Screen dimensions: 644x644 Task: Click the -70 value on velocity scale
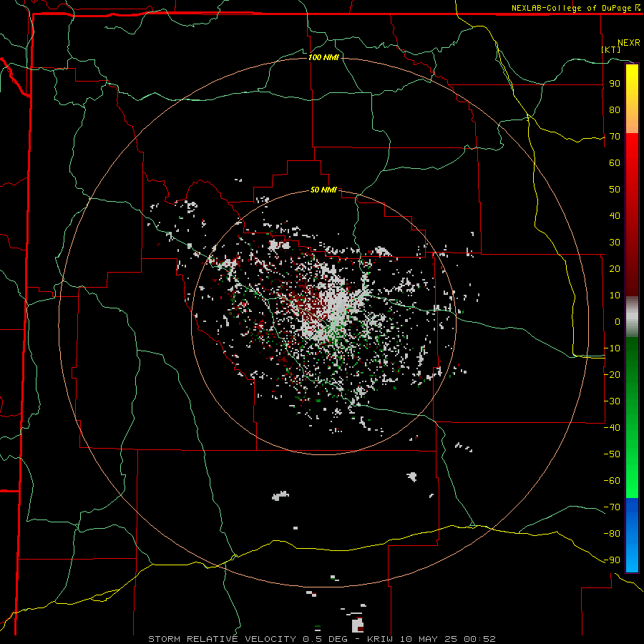612,507
